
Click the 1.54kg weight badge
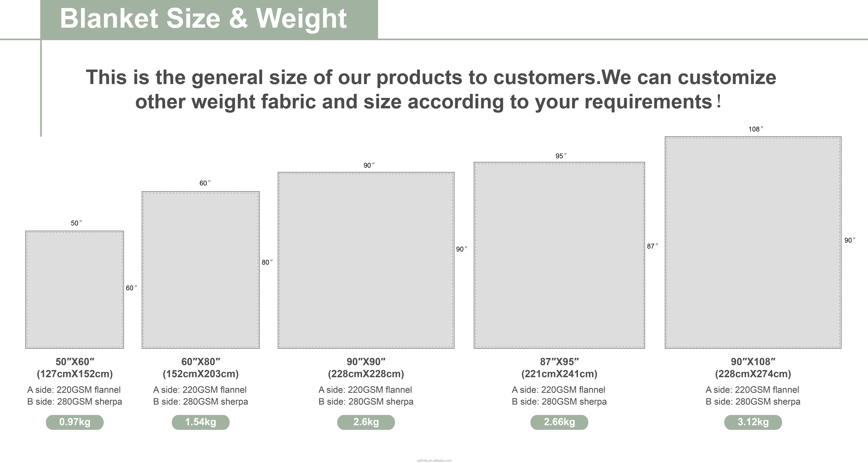click(x=201, y=422)
